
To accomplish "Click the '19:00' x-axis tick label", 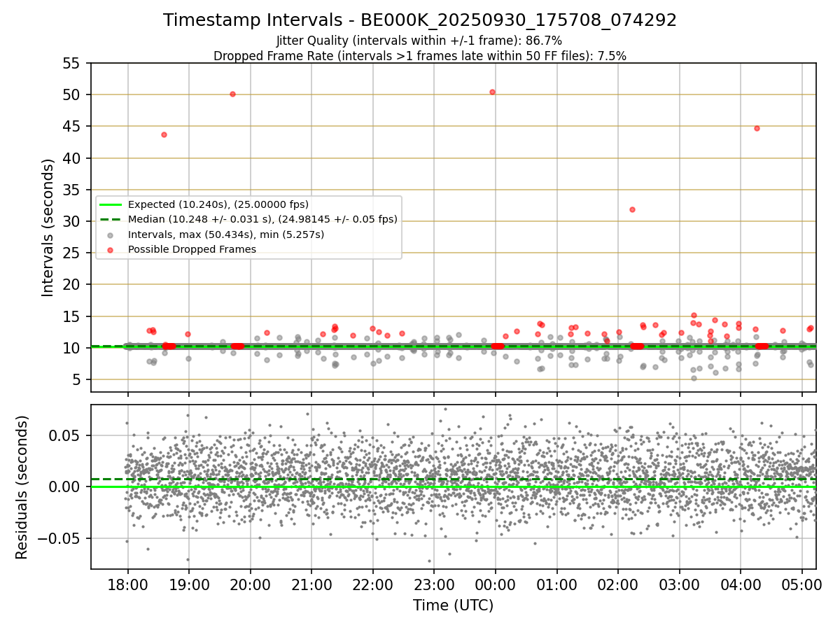I will coord(189,584).
